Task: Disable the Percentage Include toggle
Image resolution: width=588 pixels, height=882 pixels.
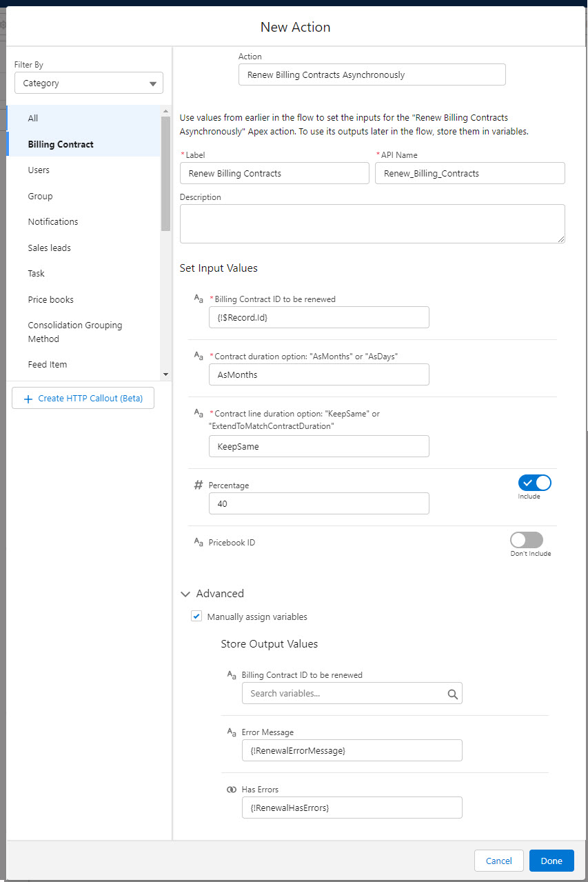Action: [x=534, y=483]
